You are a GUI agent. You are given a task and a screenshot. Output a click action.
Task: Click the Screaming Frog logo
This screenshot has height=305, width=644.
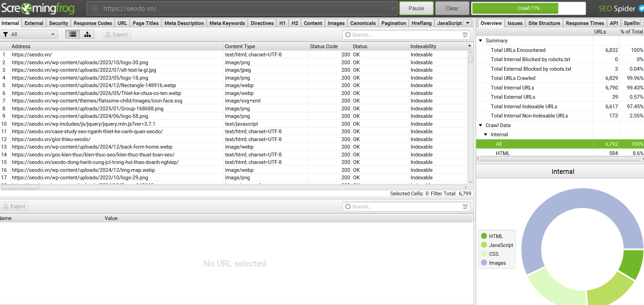point(38,8)
